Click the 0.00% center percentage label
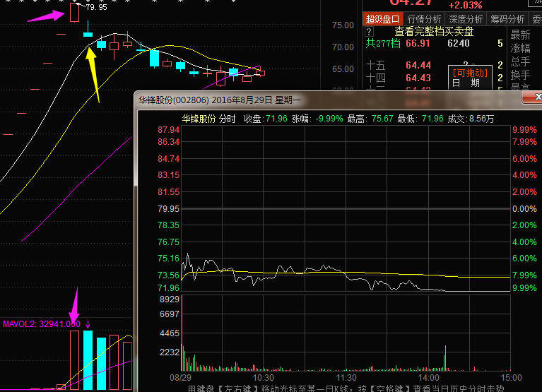This screenshot has height=392, width=542. (x=524, y=209)
